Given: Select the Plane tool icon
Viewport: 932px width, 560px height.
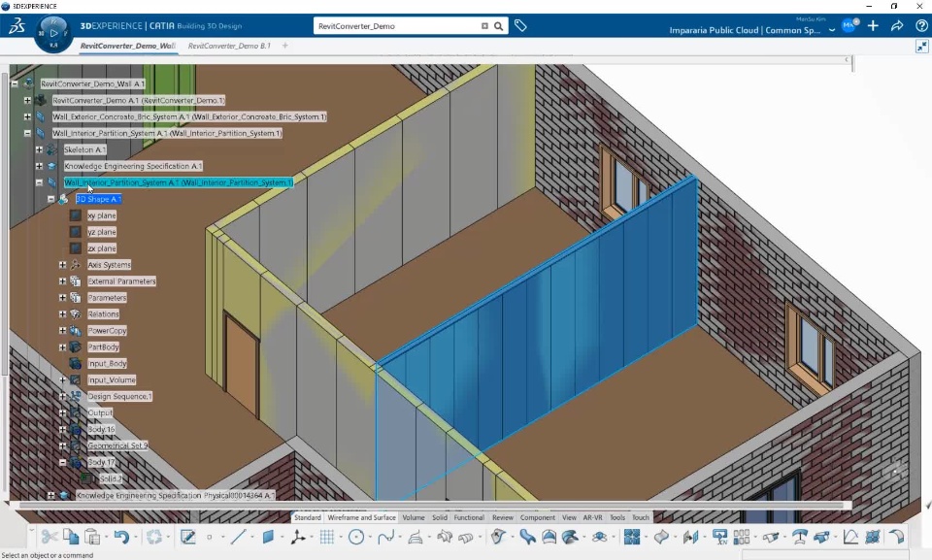Looking at the screenshot, I should pos(268,537).
